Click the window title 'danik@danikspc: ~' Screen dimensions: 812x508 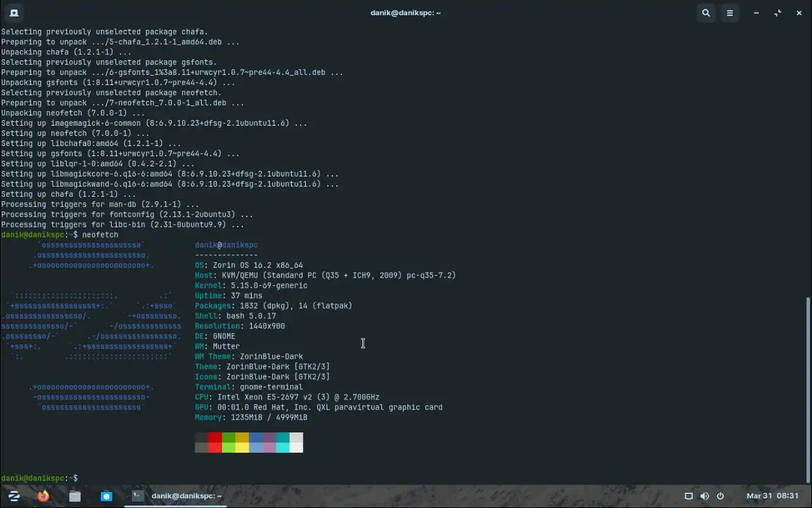pos(406,13)
